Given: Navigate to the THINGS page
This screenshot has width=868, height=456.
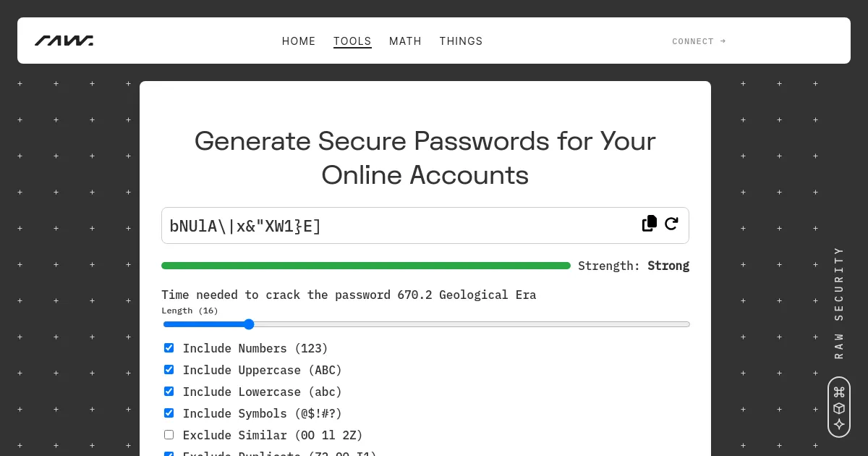Looking at the screenshot, I should tap(461, 41).
